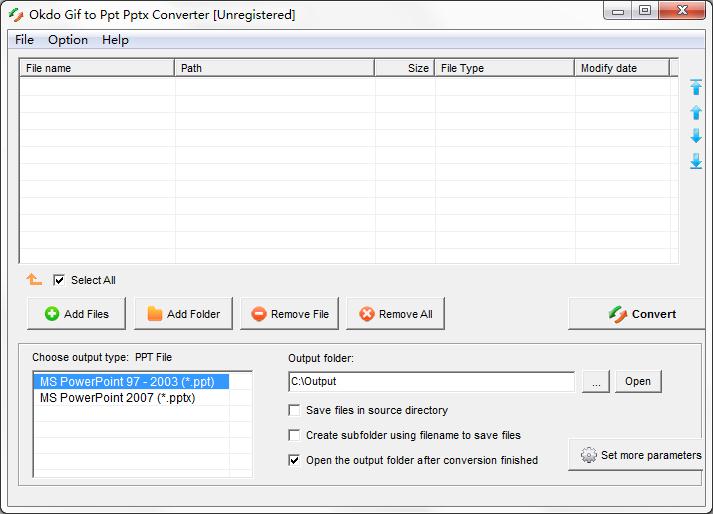Move selected file to top of list
This screenshot has width=713, height=514.
[696, 88]
